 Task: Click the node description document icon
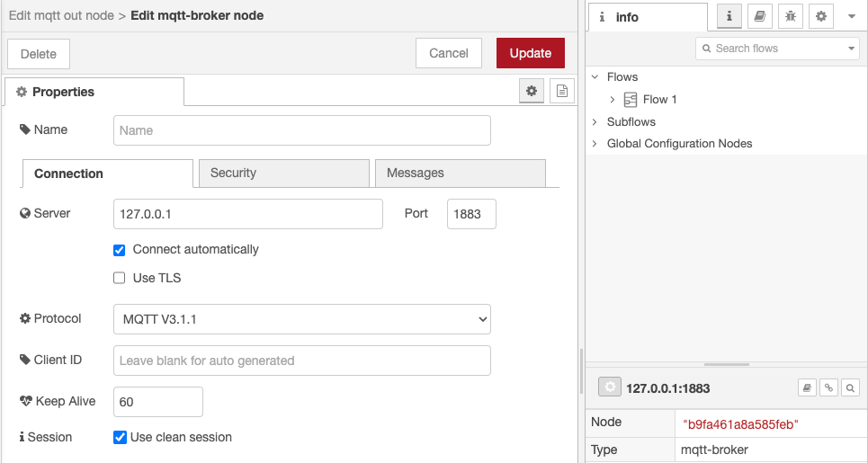point(562,91)
